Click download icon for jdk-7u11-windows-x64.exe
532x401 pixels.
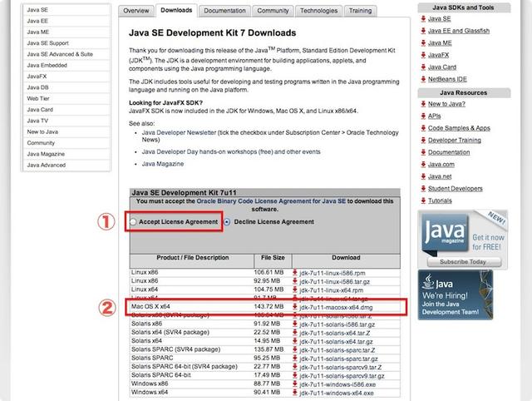[x=295, y=393]
